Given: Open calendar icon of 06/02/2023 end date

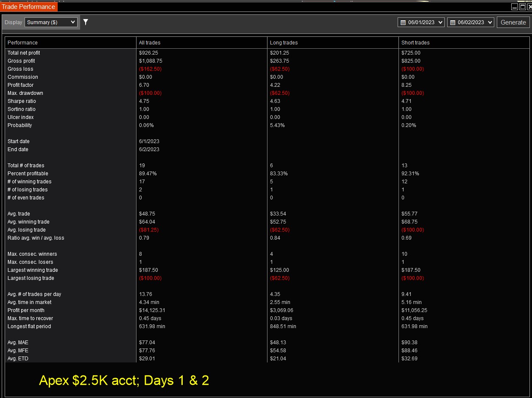Looking at the screenshot, I should 453,22.
